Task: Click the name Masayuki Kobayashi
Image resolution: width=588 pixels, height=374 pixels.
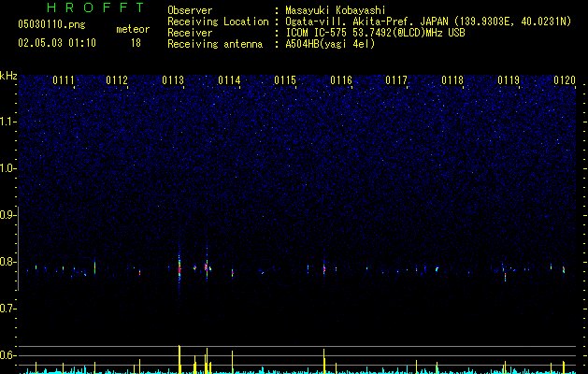Action: pos(335,10)
